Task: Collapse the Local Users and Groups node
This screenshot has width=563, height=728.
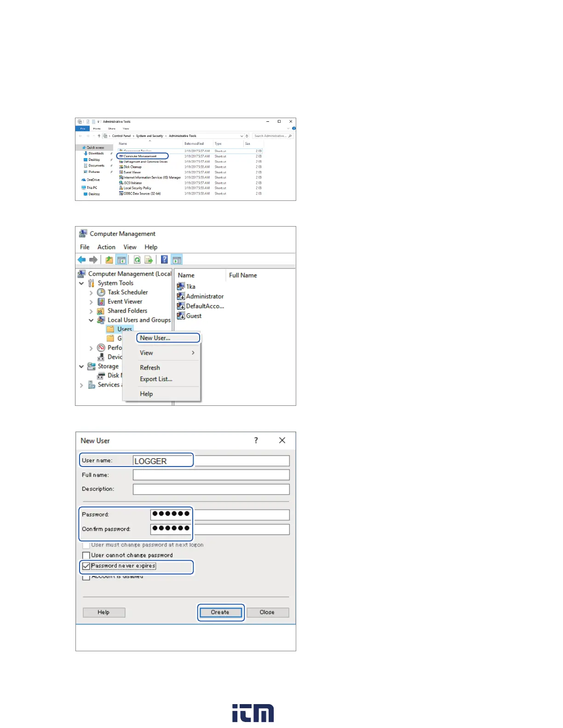Action: (91, 320)
